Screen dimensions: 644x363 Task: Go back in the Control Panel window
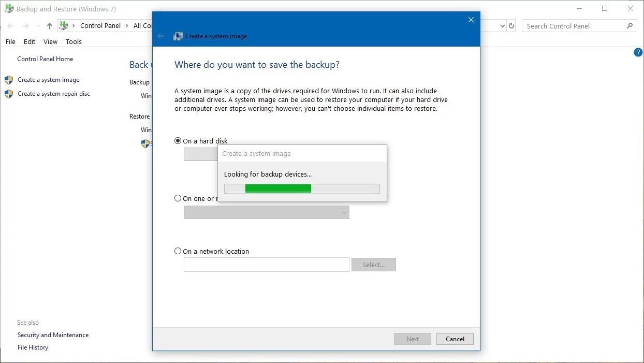(x=10, y=26)
